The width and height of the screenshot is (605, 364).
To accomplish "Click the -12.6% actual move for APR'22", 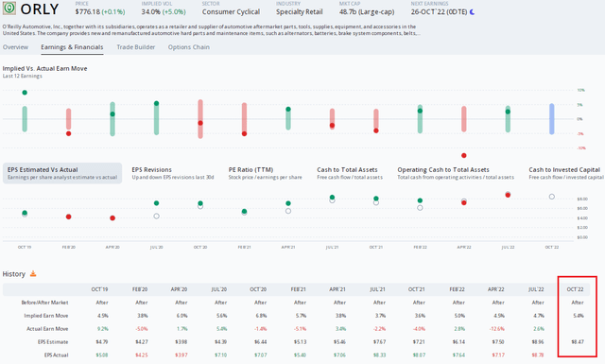I will point(496,329).
